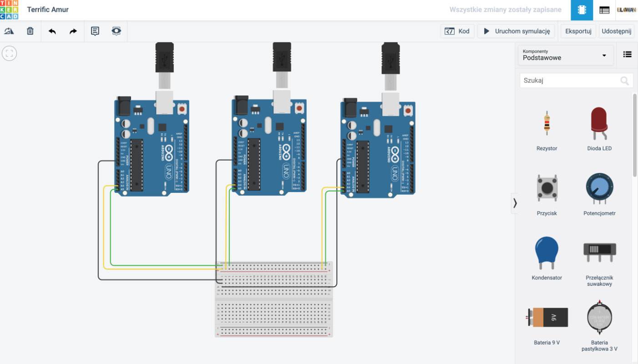
Task: Click the components panel scrollbar
Action: coord(635,135)
